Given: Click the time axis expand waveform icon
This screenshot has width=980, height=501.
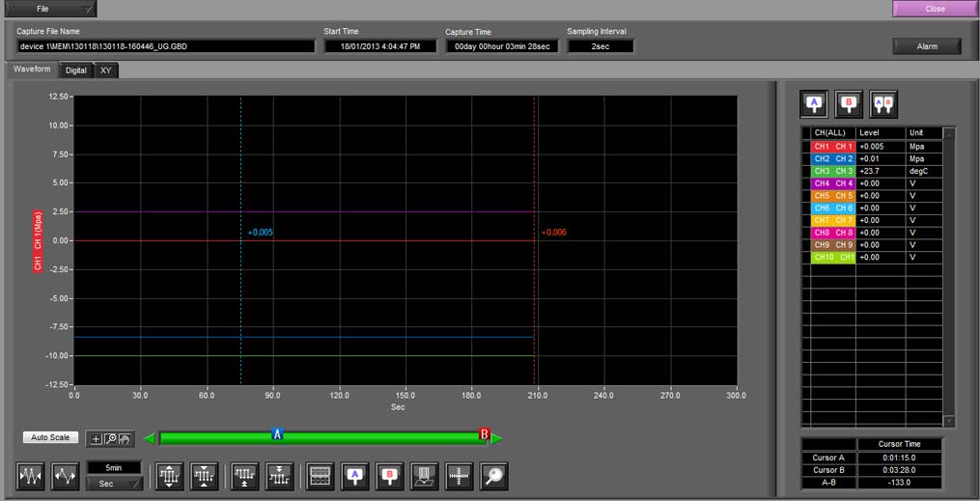Looking at the screenshot, I should click(x=66, y=477).
